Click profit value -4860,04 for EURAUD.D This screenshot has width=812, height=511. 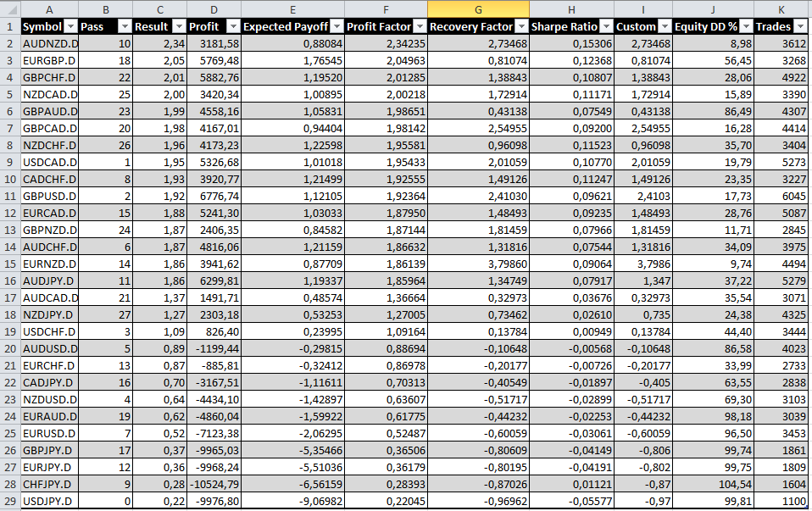pos(214,417)
